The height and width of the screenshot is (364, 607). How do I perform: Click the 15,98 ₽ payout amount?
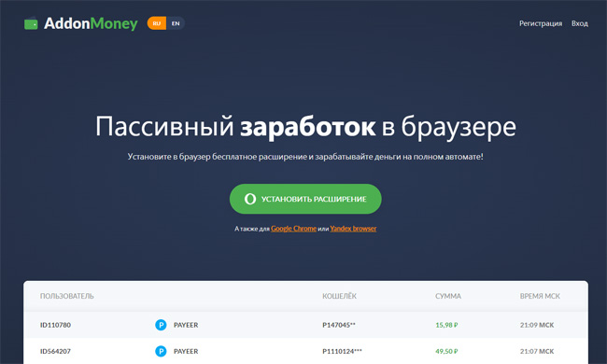pos(446,325)
